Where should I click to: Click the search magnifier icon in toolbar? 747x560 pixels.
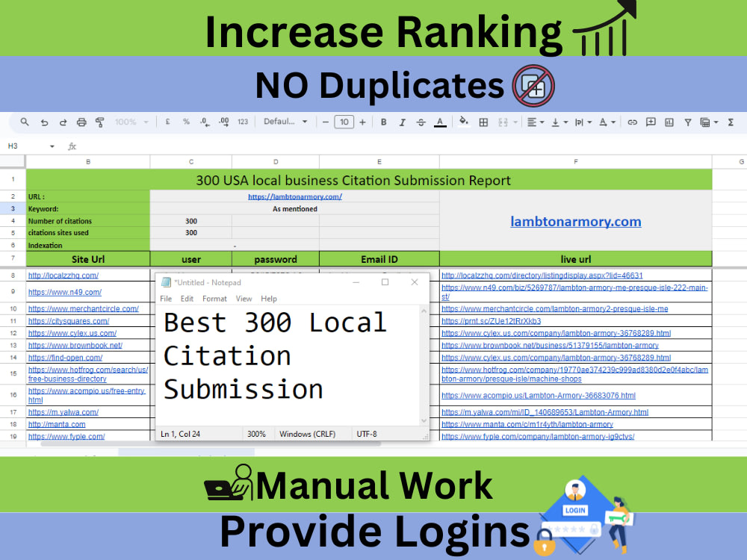pyautogui.click(x=25, y=122)
